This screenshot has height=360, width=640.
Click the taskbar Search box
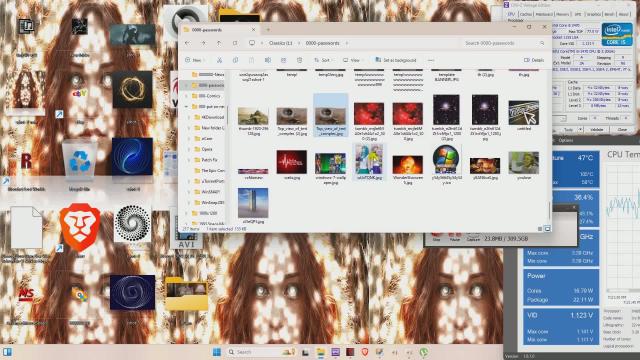pyautogui.click(x=262, y=352)
